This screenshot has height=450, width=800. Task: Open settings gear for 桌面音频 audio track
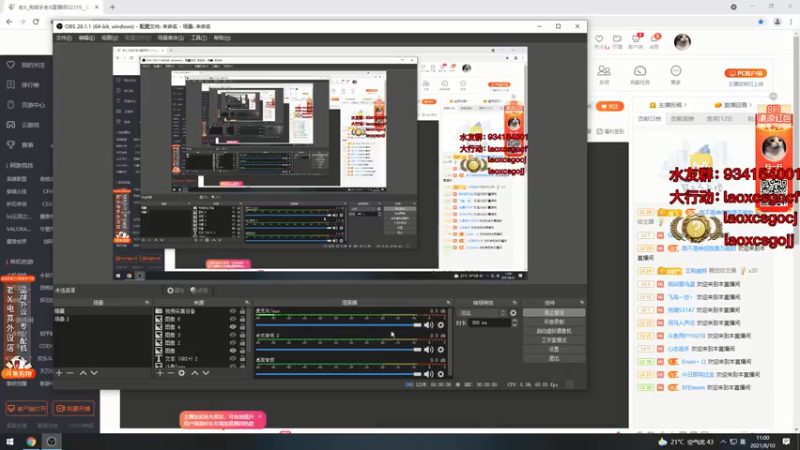tap(441, 374)
